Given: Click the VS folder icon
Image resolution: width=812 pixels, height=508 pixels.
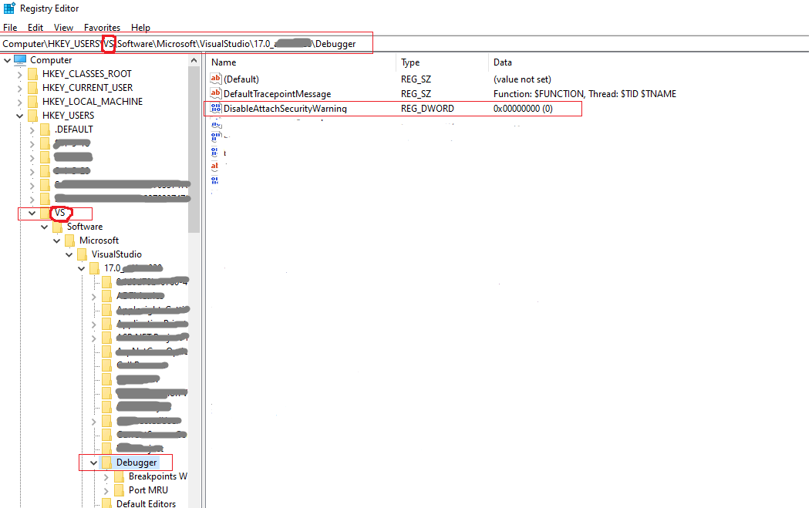Looking at the screenshot, I should pos(45,213).
